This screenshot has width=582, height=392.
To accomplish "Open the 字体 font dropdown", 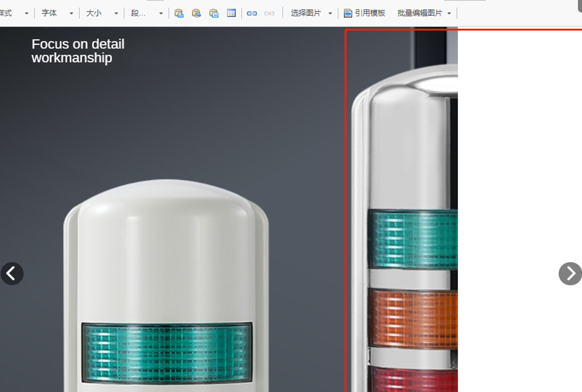I will [57, 13].
